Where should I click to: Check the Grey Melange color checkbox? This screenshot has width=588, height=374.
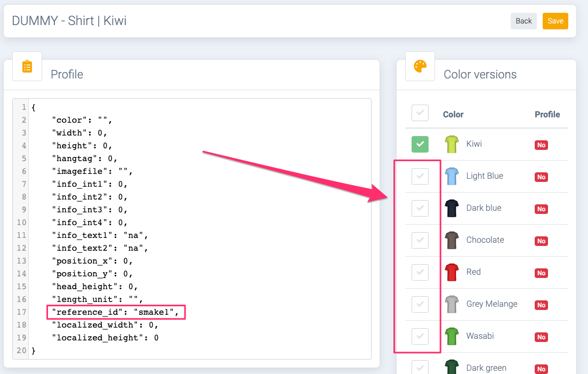420,304
